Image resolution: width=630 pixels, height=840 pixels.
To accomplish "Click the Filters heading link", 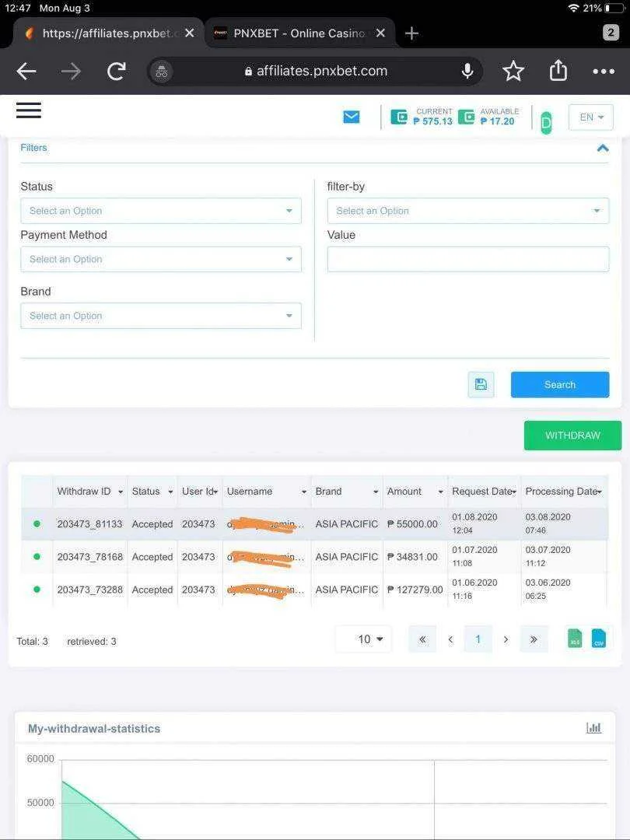I will [x=33, y=147].
